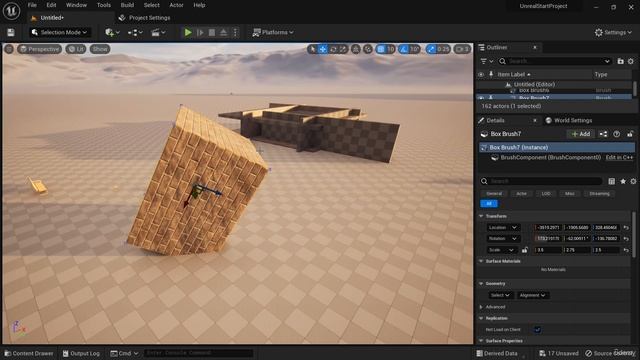Click the Outliner search field
This screenshot has width=640, height=360.
tap(555, 61)
